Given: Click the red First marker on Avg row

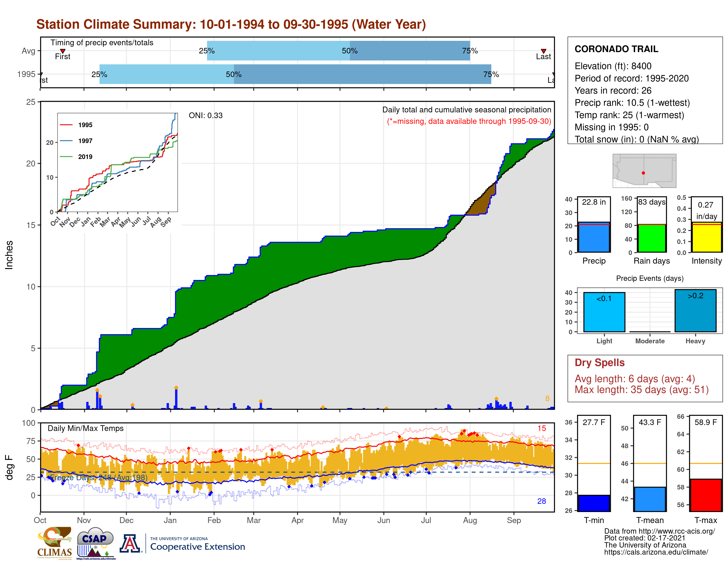Looking at the screenshot, I should click(63, 51).
